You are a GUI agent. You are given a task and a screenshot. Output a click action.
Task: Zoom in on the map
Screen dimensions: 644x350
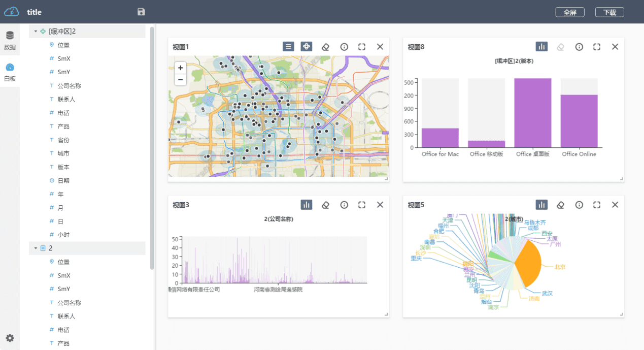click(x=180, y=68)
